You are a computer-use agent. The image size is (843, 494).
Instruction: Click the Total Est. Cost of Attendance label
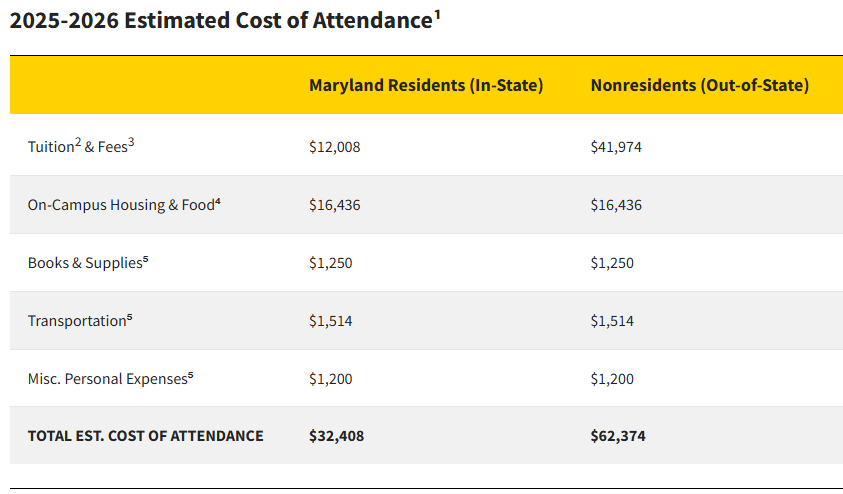point(145,436)
